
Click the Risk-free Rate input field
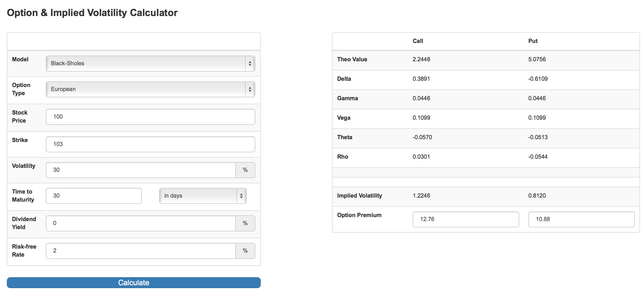[141, 251]
